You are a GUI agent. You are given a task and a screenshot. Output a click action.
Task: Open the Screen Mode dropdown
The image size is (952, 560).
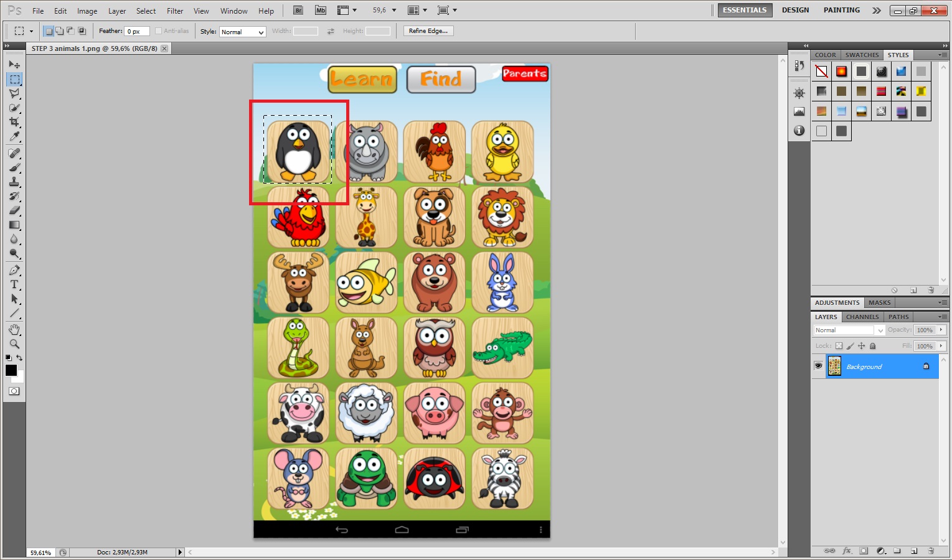pyautogui.click(x=447, y=11)
